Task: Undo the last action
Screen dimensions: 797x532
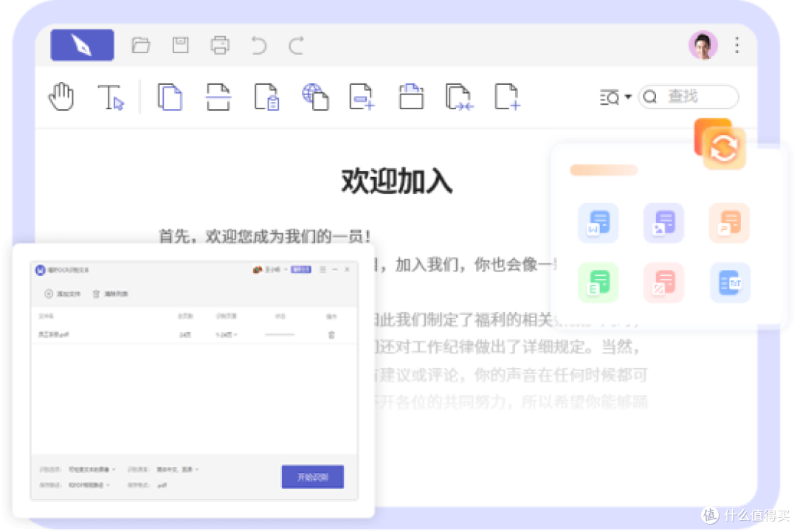Action: pyautogui.click(x=259, y=45)
